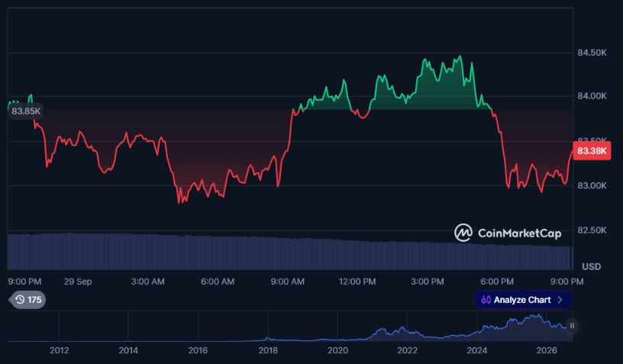Screen dimensions: 623x364
Task: Click the CoinMarketCap logo watermark icon
Action: click(x=463, y=233)
